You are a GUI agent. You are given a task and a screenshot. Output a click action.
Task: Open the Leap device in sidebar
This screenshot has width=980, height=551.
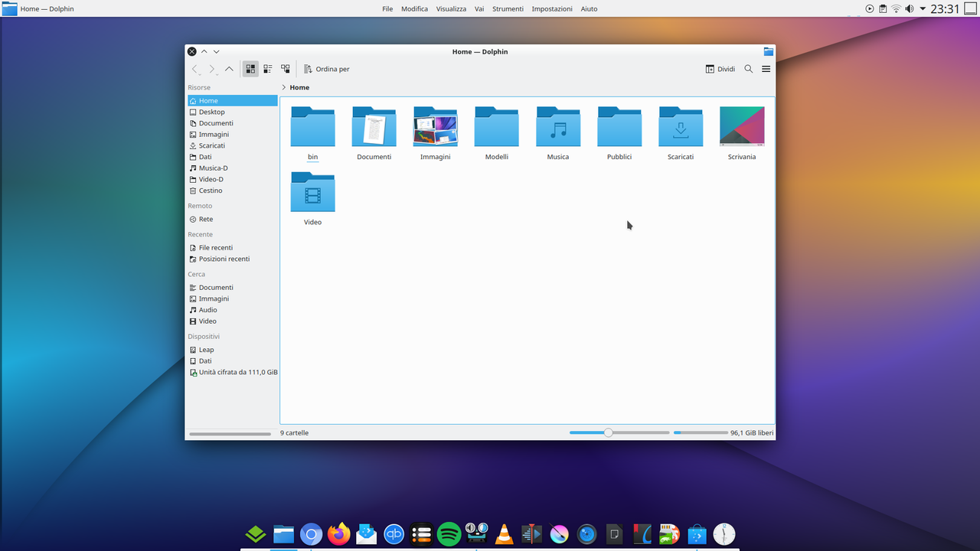pyautogui.click(x=232, y=350)
